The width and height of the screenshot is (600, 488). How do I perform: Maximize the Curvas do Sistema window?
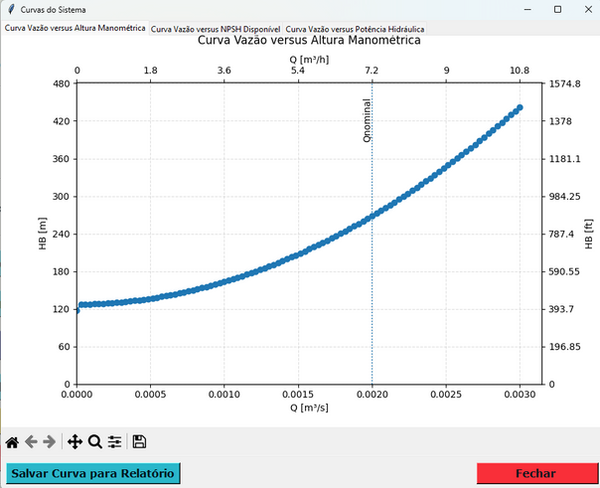[558, 10]
